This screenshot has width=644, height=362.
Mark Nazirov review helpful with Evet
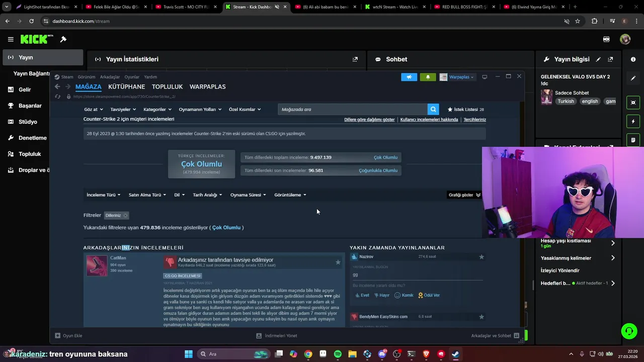pos(361,295)
